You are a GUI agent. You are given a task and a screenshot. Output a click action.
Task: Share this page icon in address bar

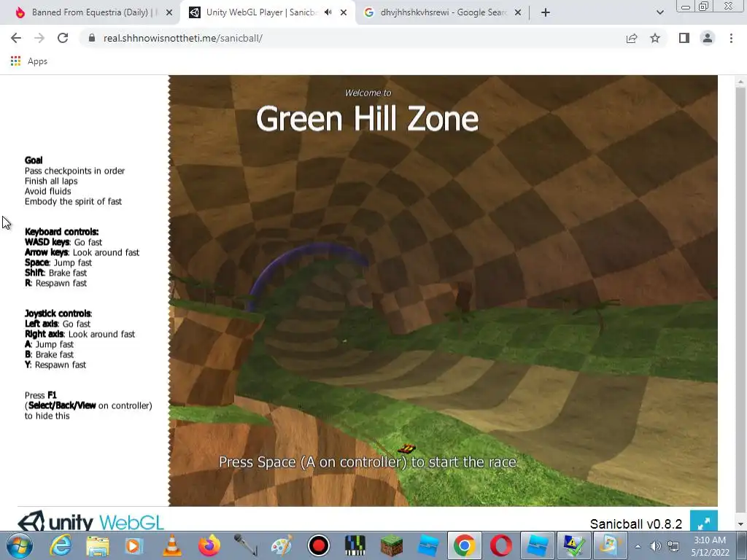[x=632, y=38]
